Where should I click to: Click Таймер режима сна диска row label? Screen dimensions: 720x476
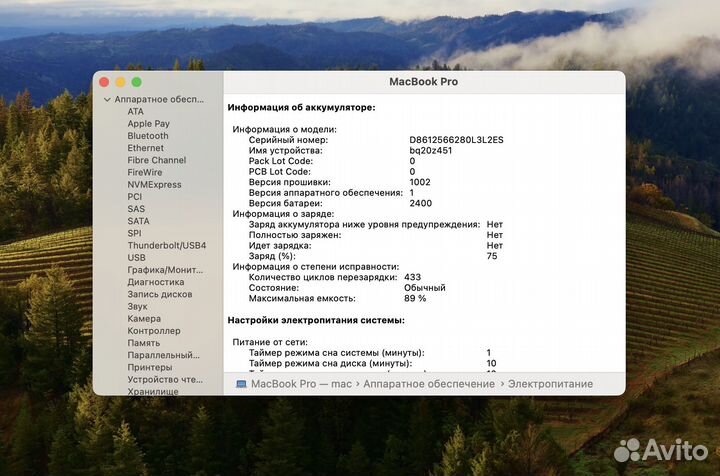tap(330, 364)
